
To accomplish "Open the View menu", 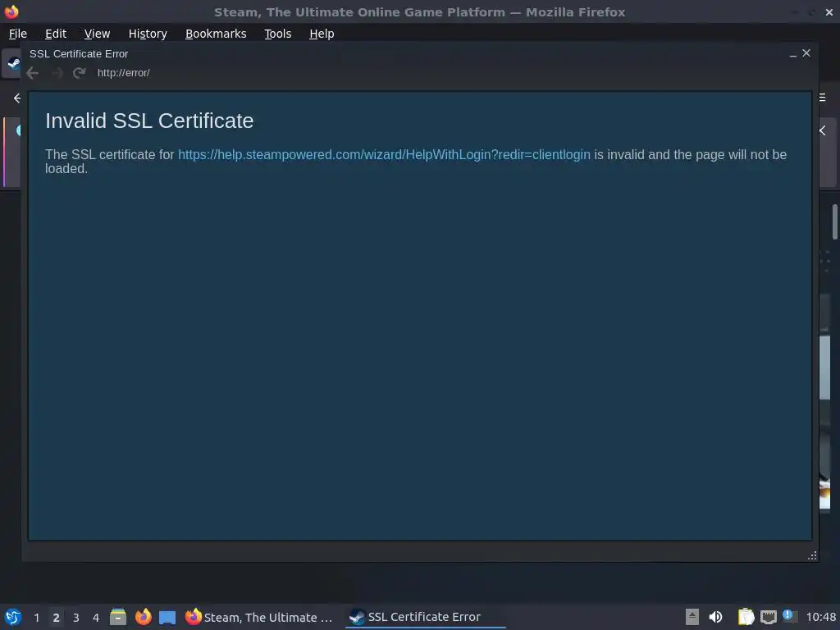I will coord(97,34).
